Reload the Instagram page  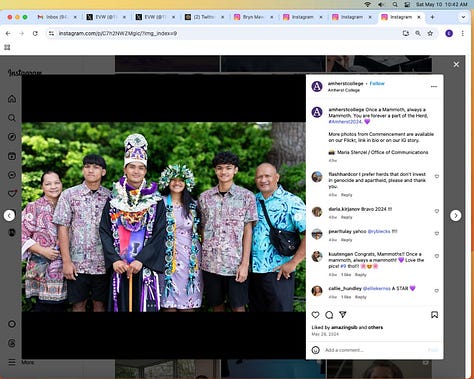pos(35,33)
